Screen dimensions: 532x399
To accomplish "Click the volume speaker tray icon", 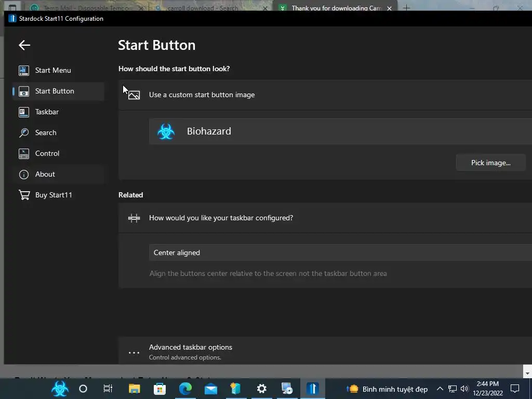I will [464, 389].
